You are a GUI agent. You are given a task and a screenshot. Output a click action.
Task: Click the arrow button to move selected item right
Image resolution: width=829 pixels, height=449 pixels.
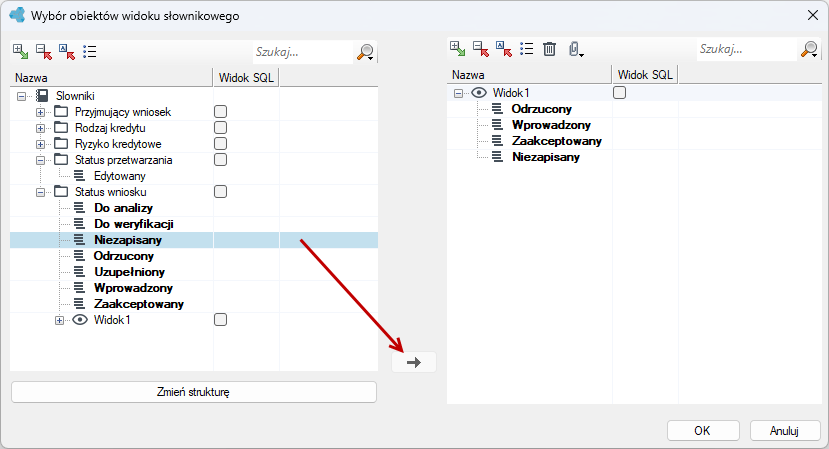point(414,362)
